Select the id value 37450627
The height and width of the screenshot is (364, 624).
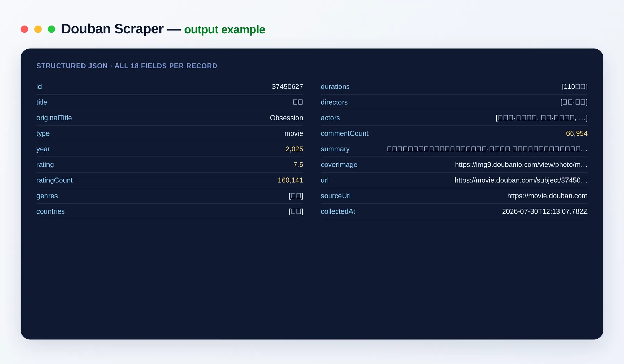(x=287, y=87)
